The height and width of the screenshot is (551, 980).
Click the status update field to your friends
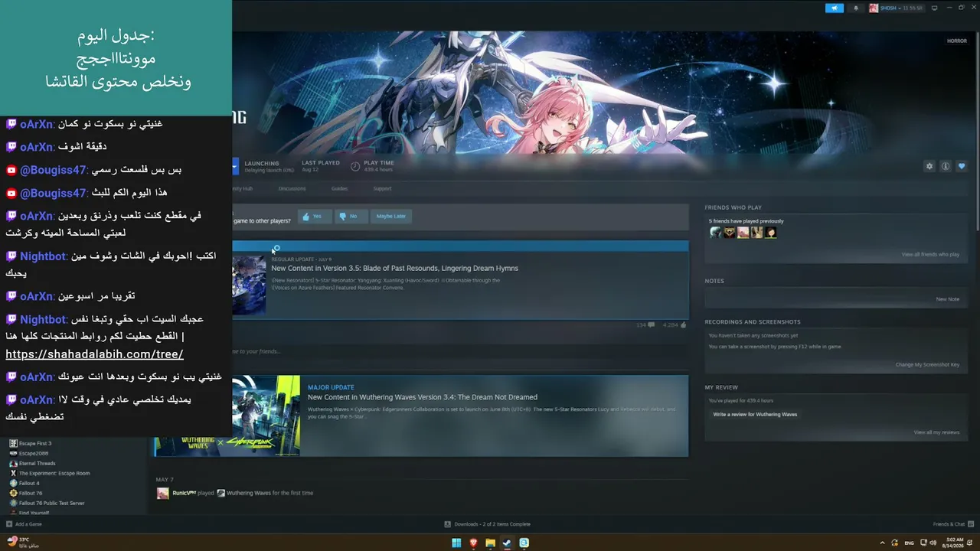point(459,351)
